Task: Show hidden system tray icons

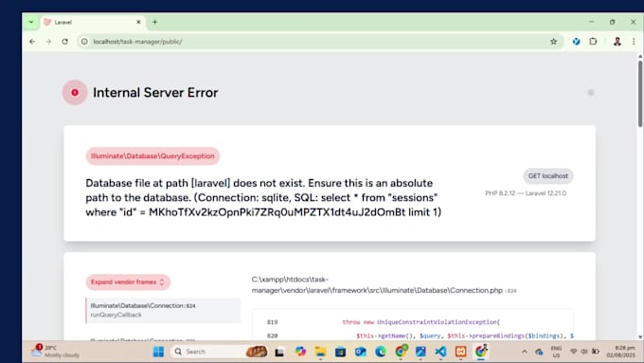Action: tap(525, 352)
